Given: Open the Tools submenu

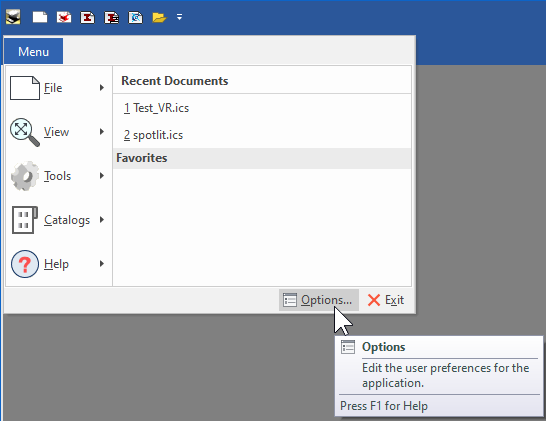Looking at the screenshot, I should click(58, 176).
